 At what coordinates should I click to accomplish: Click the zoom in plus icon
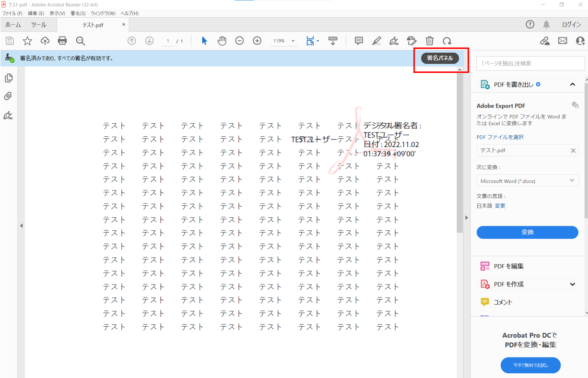pyautogui.click(x=257, y=41)
